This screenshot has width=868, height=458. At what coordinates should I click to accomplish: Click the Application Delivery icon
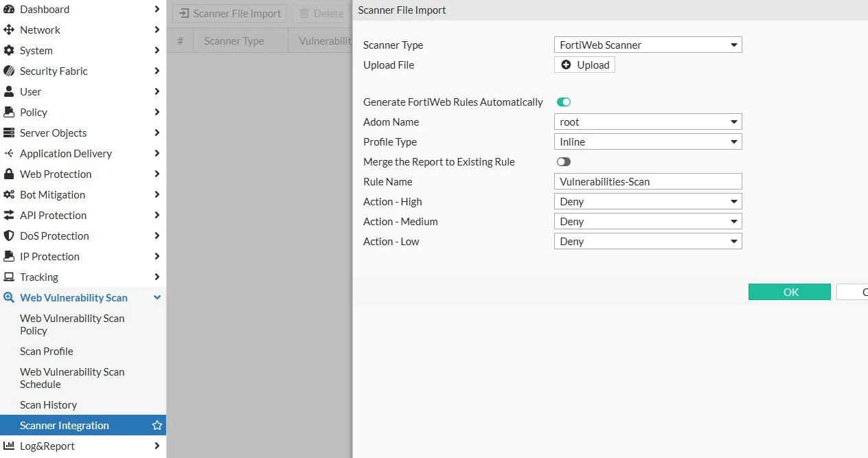[x=9, y=154]
